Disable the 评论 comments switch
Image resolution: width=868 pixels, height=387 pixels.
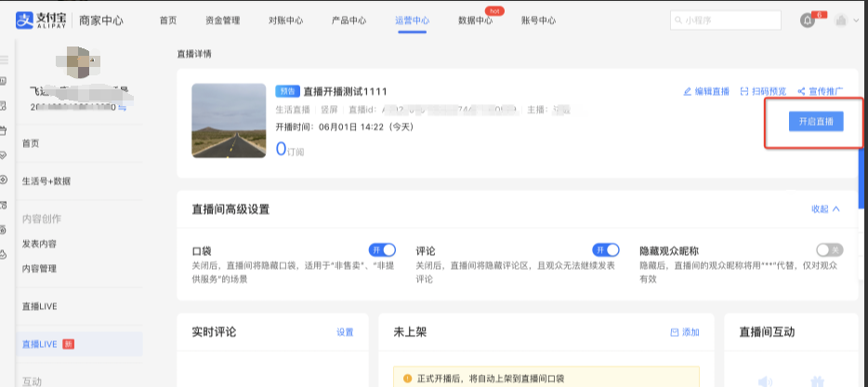tap(606, 249)
